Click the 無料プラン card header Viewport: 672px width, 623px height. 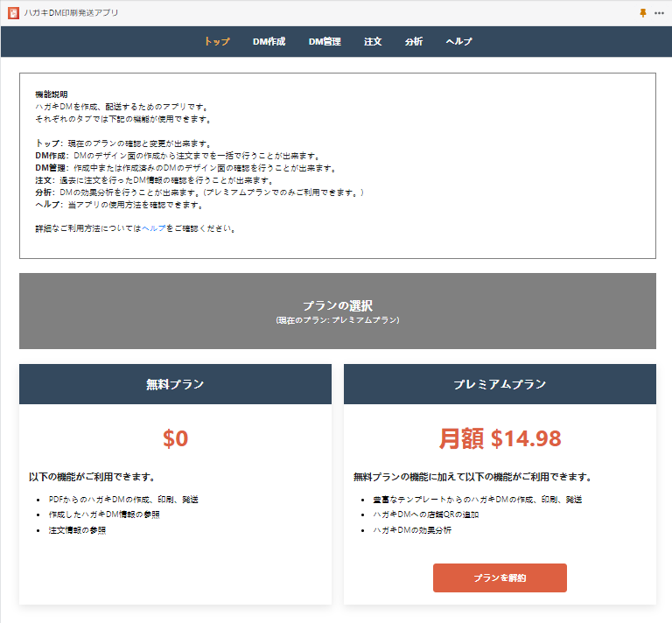pyautogui.click(x=175, y=384)
